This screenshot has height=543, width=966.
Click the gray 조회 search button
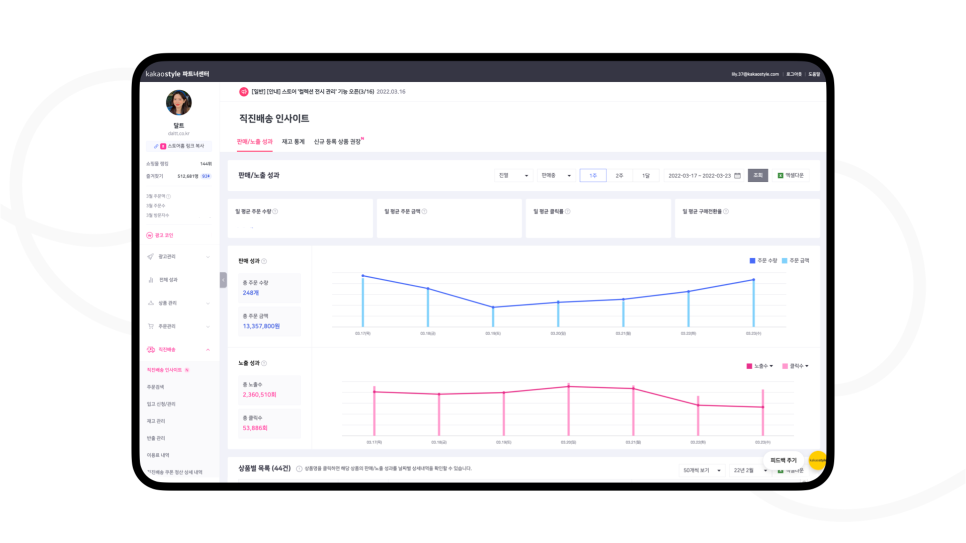point(758,176)
